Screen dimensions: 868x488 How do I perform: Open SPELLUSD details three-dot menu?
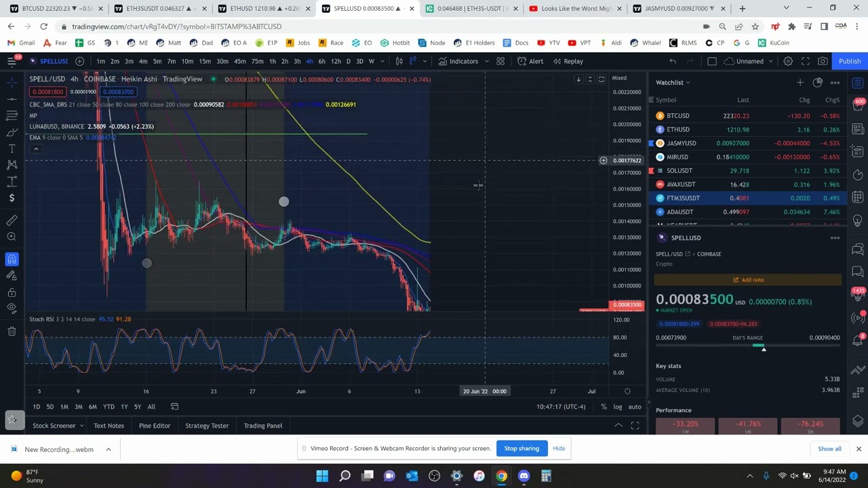pyautogui.click(x=835, y=238)
